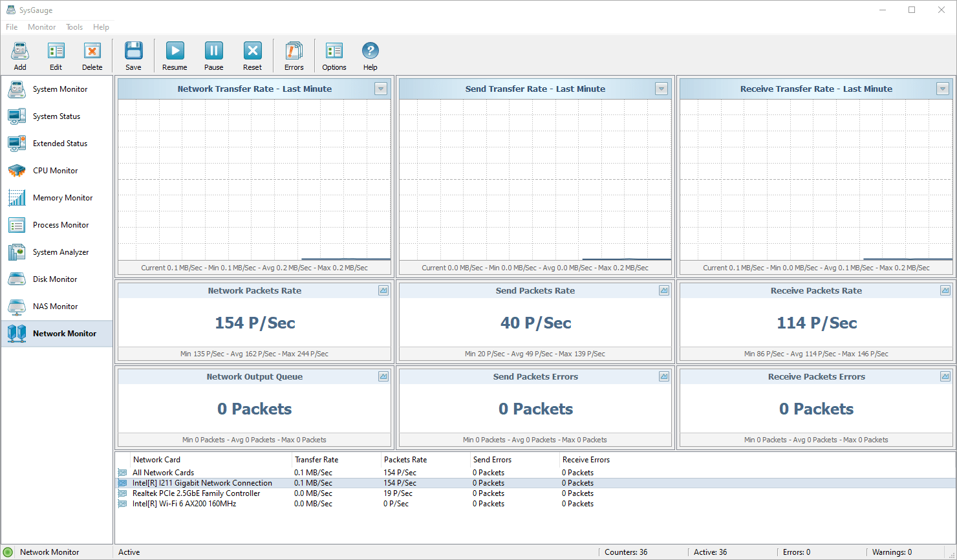Toggle chart view for Receive Packets Rate

pos(945,291)
